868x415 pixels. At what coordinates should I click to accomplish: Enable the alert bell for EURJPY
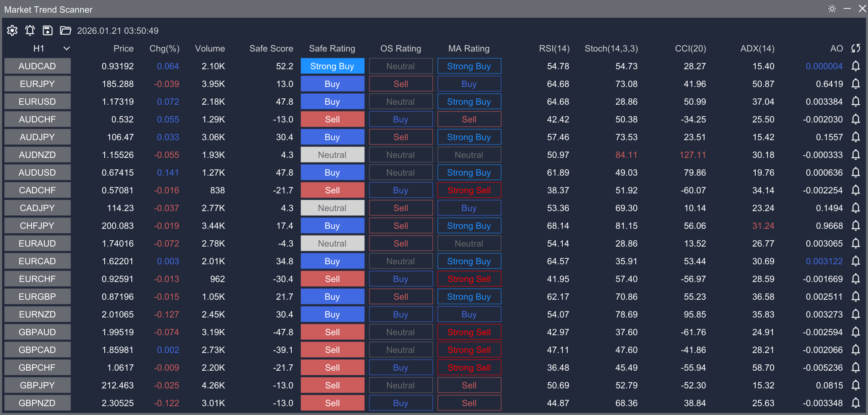click(x=856, y=84)
